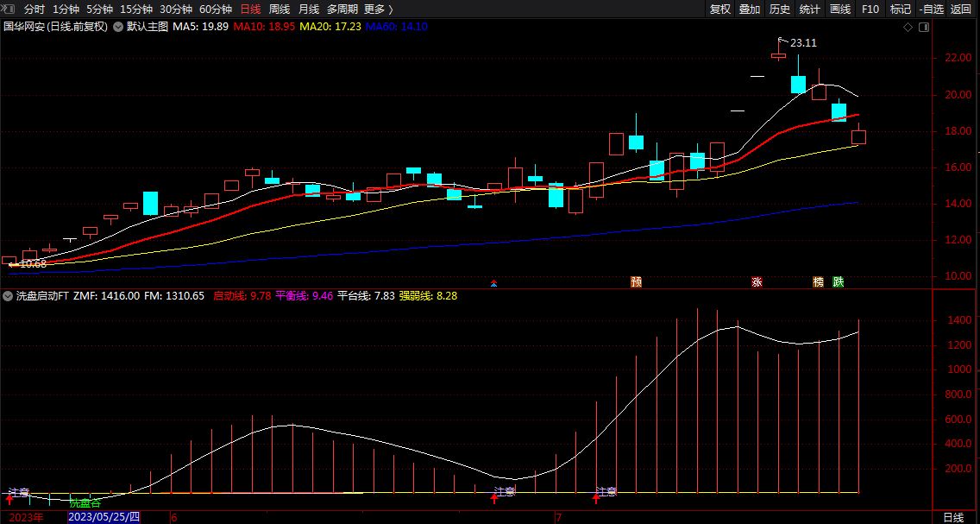Click the 标记 mark button
The image size is (980, 524).
coord(900,9)
